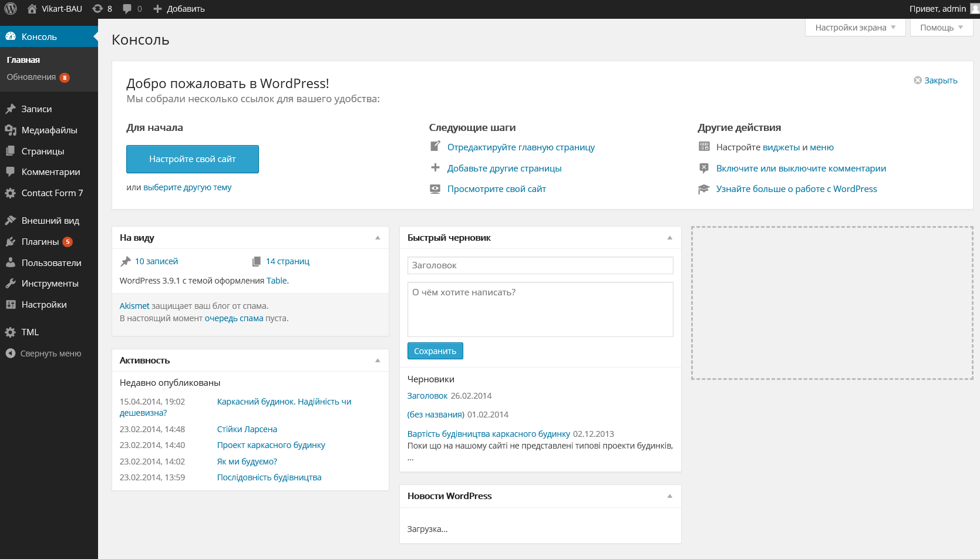Click the Table theme link
The width and height of the screenshot is (980, 559).
click(277, 281)
